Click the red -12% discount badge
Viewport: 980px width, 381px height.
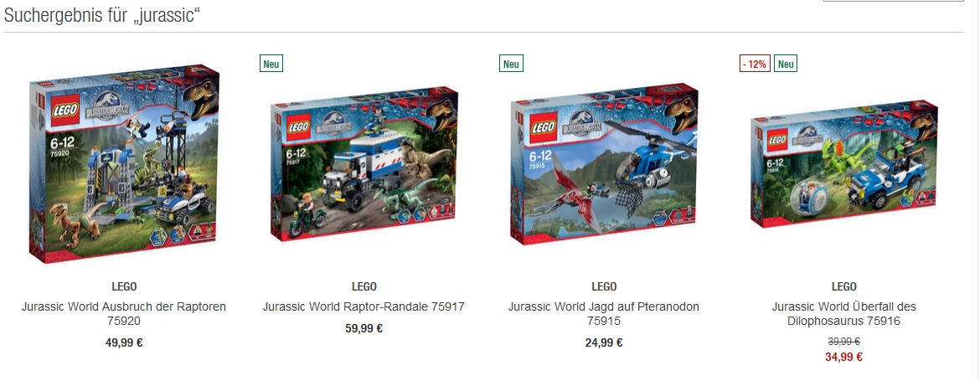[755, 64]
